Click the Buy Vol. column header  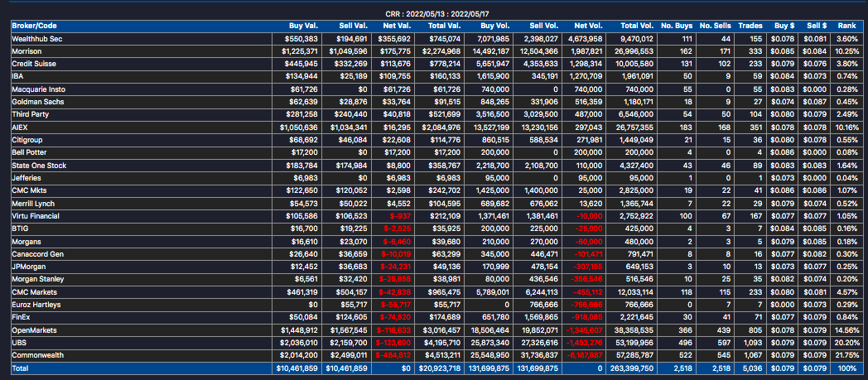[495, 26]
